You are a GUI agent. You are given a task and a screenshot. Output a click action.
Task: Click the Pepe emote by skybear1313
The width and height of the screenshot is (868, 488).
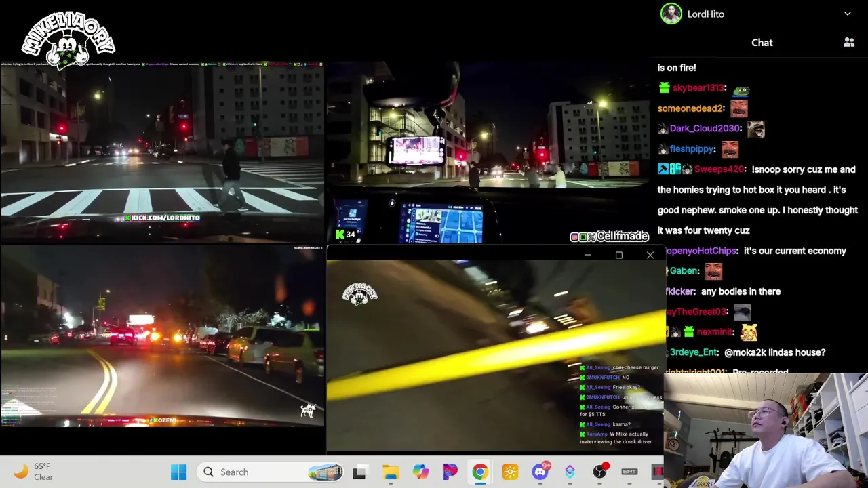pyautogui.click(x=741, y=89)
